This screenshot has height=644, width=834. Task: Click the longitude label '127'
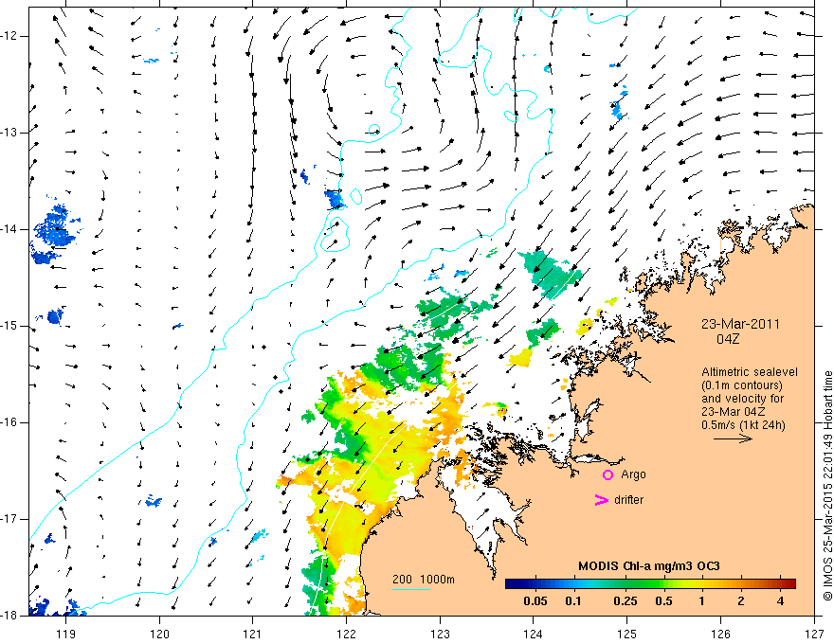[x=814, y=634]
